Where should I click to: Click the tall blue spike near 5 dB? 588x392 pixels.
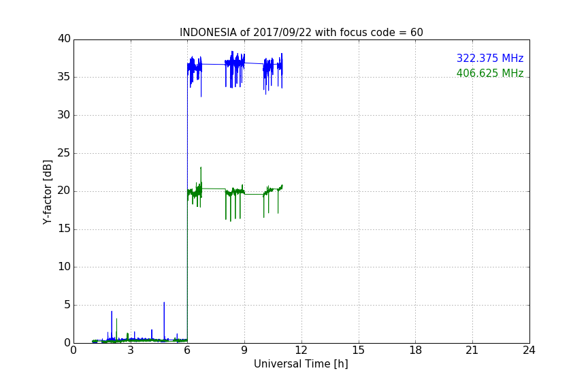164,321
